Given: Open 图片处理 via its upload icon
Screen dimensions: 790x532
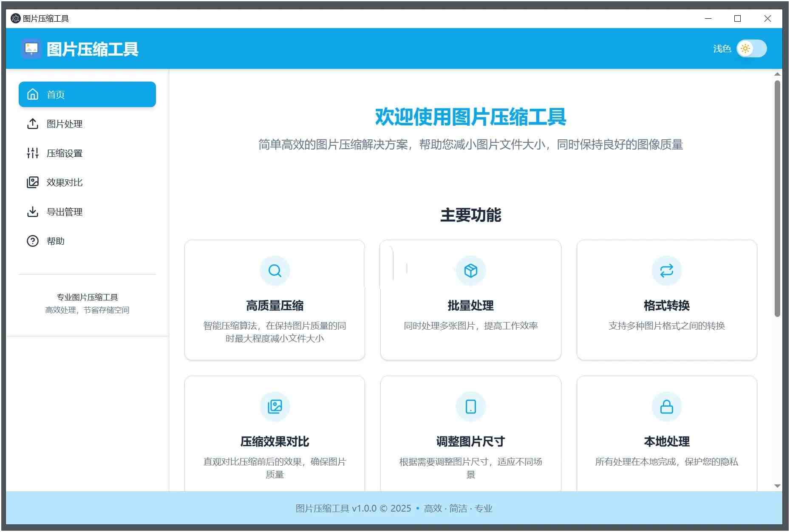Looking at the screenshot, I should tap(33, 124).
